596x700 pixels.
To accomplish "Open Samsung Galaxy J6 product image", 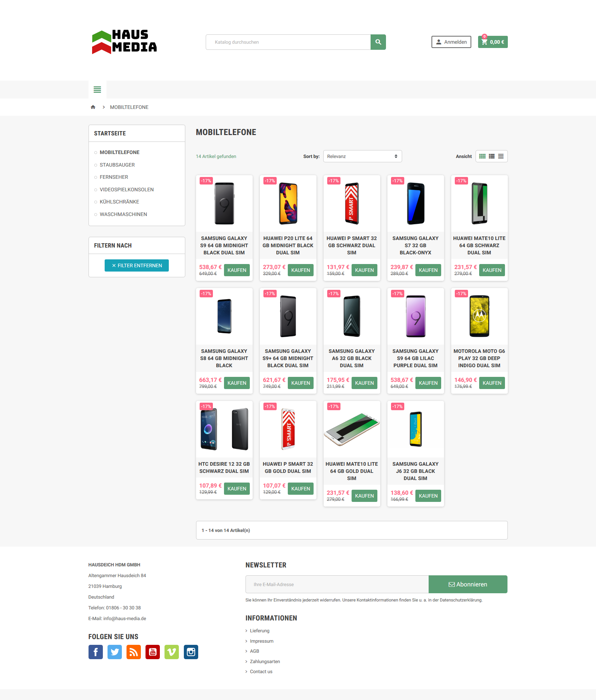I will (416, 429).
